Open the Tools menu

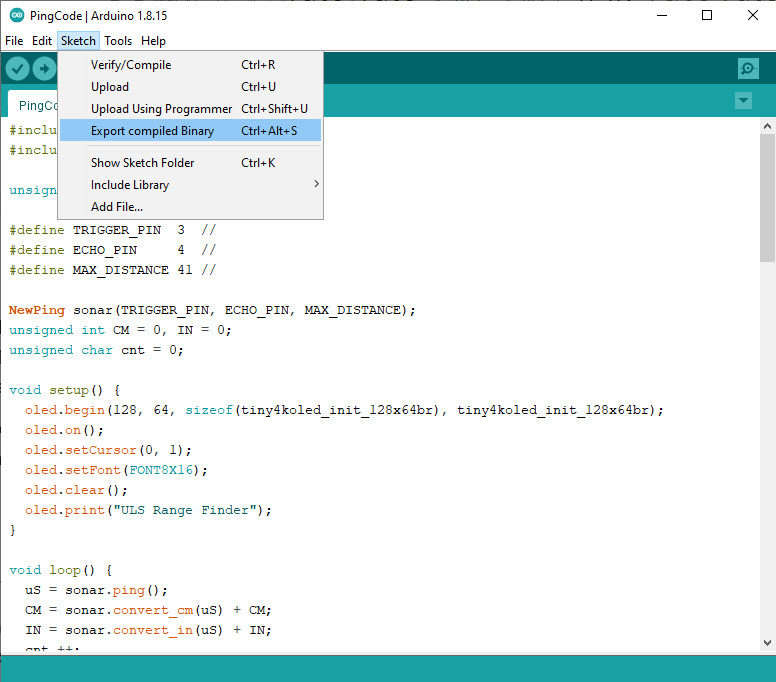click(x=118, y=41)
